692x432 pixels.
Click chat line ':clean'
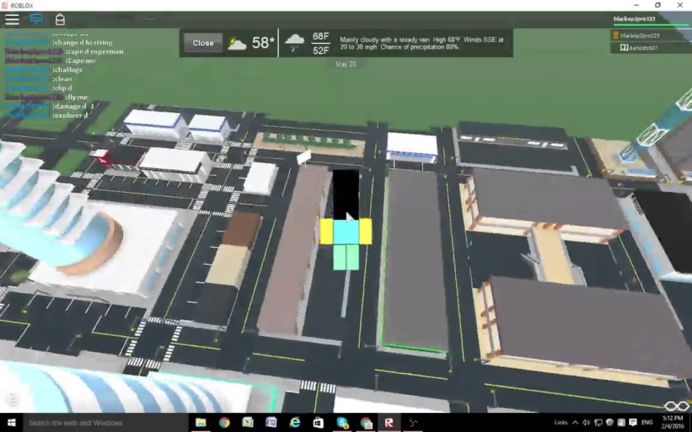pyautogui.click(x=62, y=79)
